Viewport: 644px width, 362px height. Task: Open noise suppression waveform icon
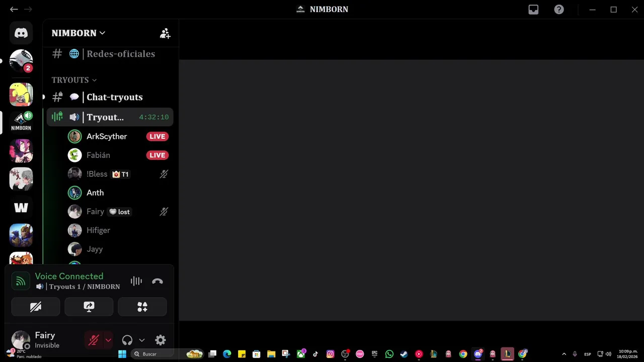pos(136,282)
